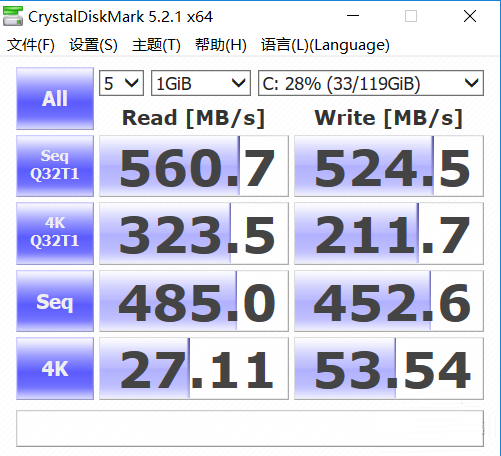
Task: Select the 485.0 Seq read result
Action: click(x=194, y=301)
